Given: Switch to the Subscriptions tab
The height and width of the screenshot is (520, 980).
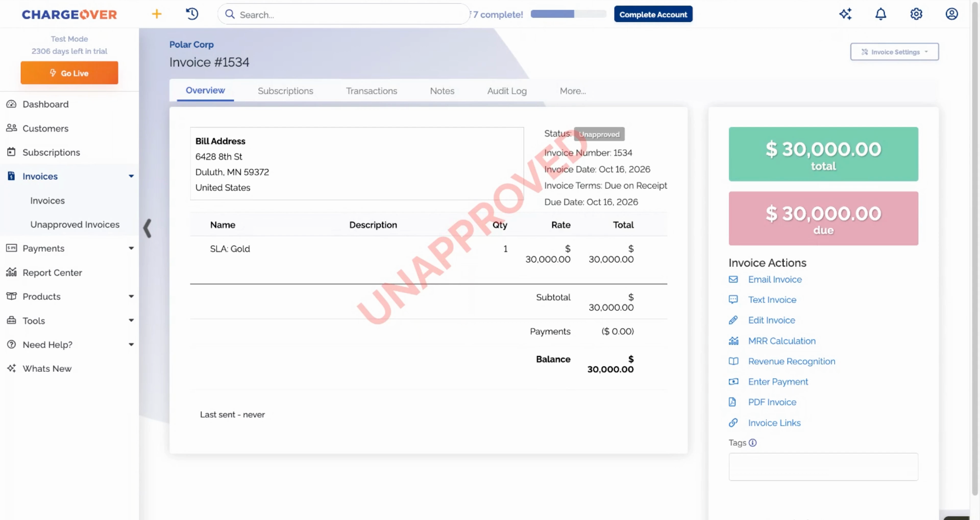Looking at the screenshot, I should click(285, 91).
